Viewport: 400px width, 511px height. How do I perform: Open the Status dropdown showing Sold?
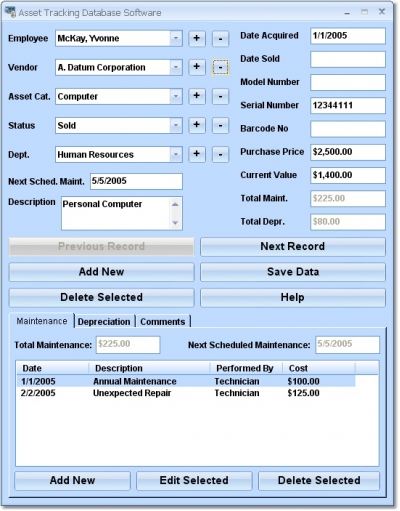(176, 125)
